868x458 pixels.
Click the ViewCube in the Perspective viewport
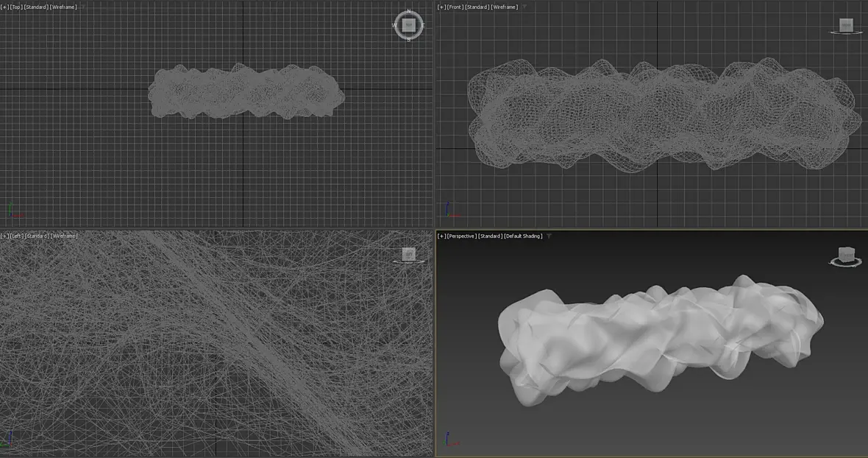click(846, 256)
